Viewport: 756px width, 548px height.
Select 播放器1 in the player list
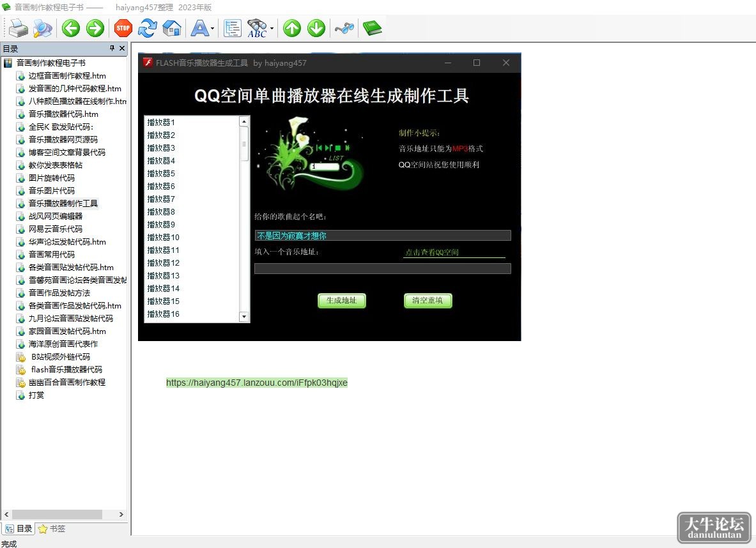161,123
